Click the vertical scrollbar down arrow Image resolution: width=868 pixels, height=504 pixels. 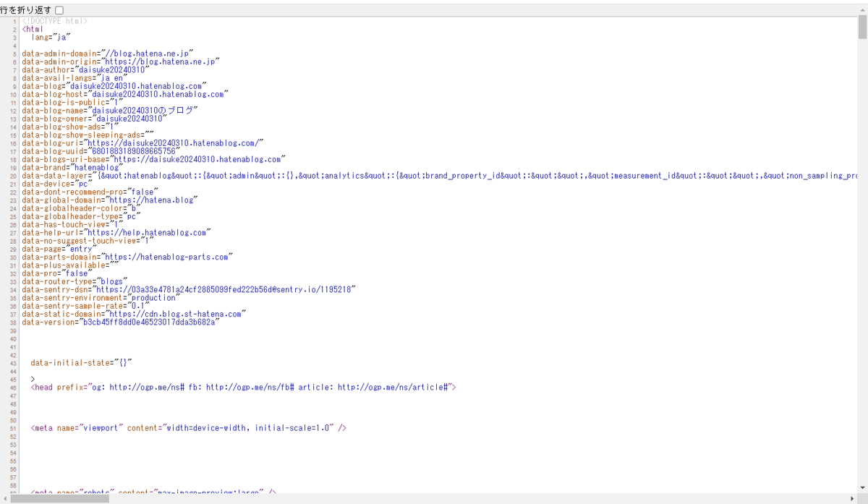[862, 487]
